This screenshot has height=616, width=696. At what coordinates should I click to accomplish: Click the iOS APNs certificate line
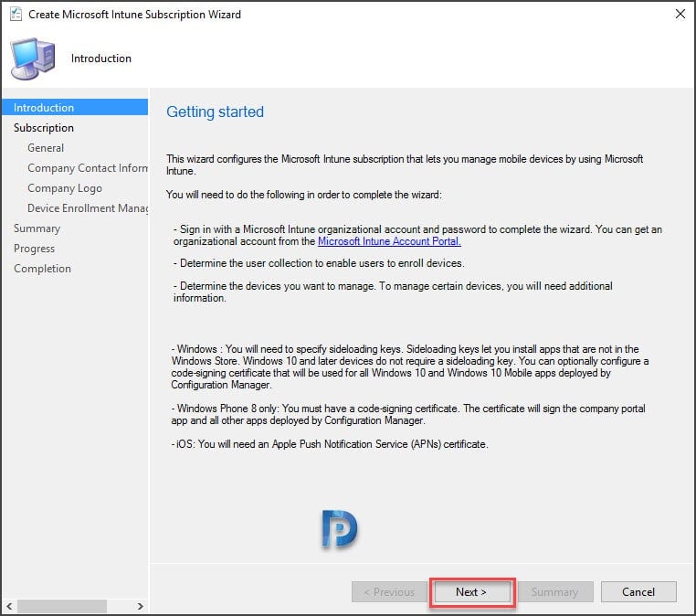click(330, 444)
